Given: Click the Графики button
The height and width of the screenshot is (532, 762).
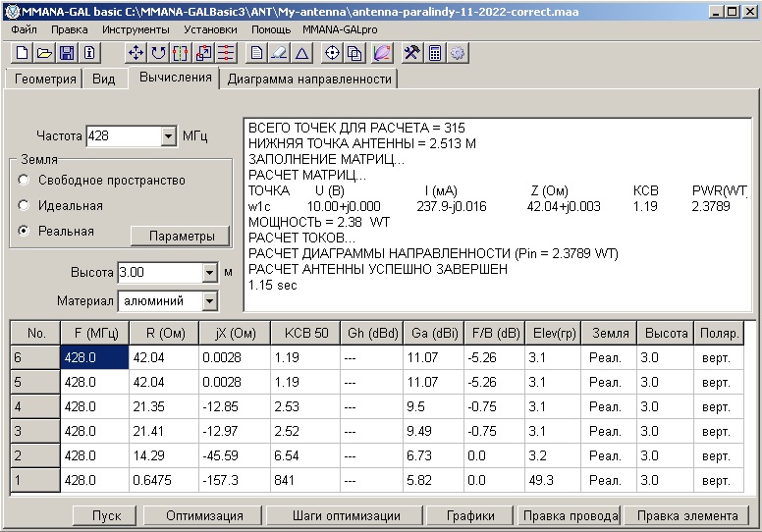Looking at the screenshot, I should (x=469, y=515).
